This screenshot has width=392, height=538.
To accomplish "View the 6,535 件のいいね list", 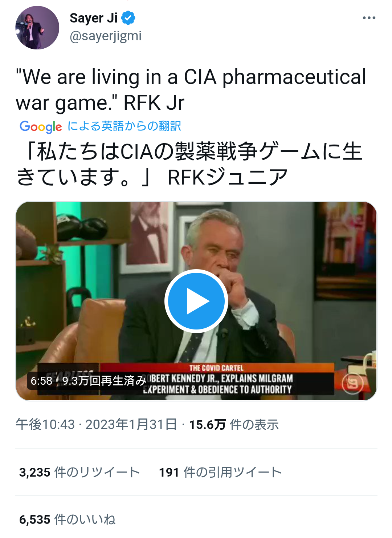I will click(68, 519).
